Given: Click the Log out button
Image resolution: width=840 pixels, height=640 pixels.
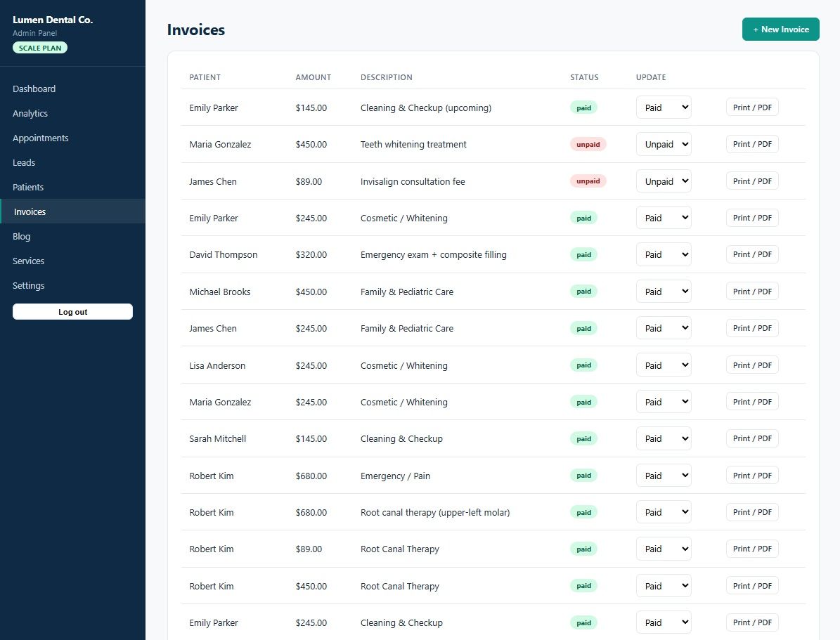Looking at the screenshot, I should coord(73,312).
